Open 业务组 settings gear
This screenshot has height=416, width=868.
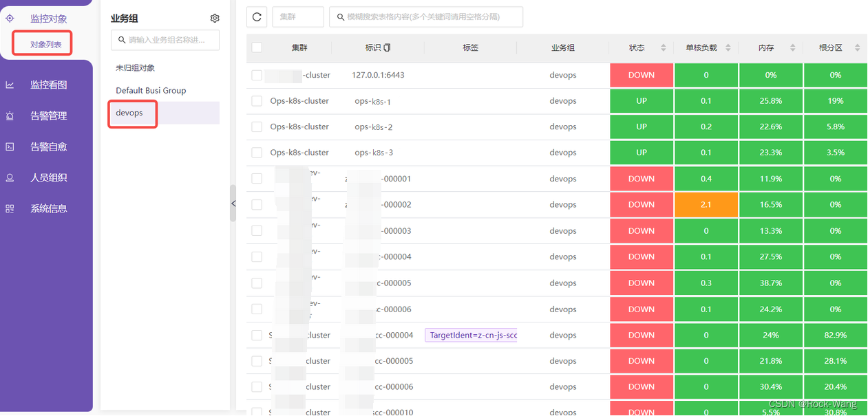pos(215,19)
